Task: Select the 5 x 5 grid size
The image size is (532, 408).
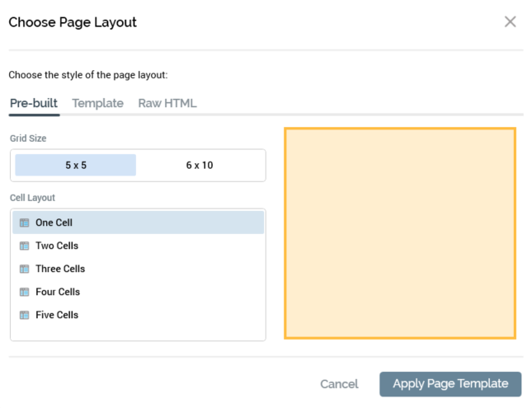Action: coord(76,165)
